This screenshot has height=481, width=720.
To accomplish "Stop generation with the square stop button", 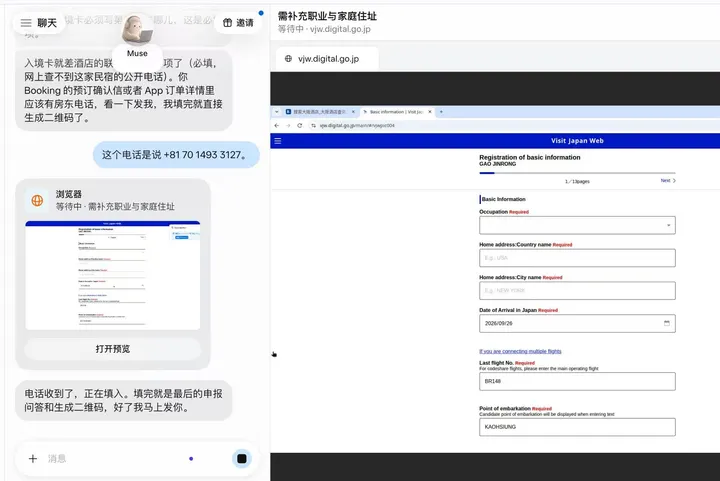I will [x=242, y=459].
